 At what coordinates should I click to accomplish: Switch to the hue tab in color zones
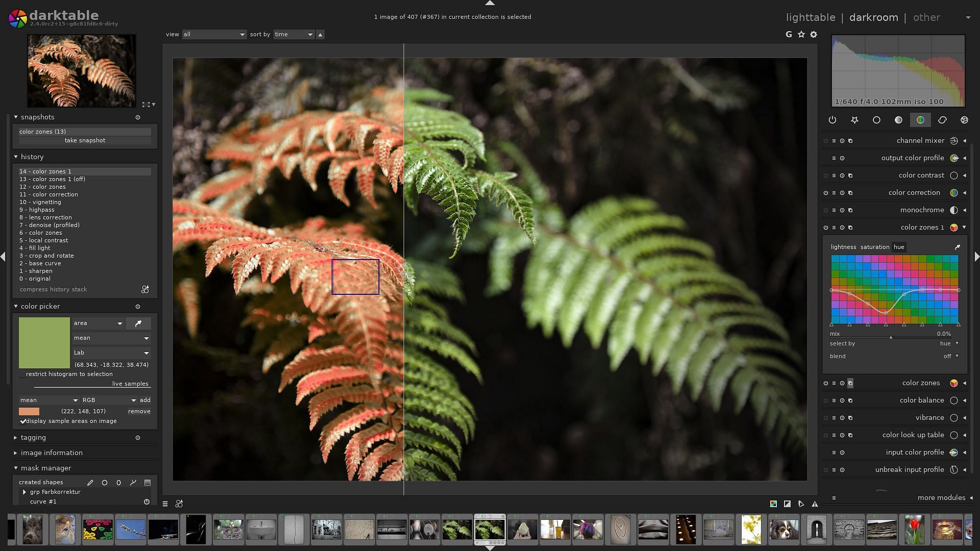900,247
